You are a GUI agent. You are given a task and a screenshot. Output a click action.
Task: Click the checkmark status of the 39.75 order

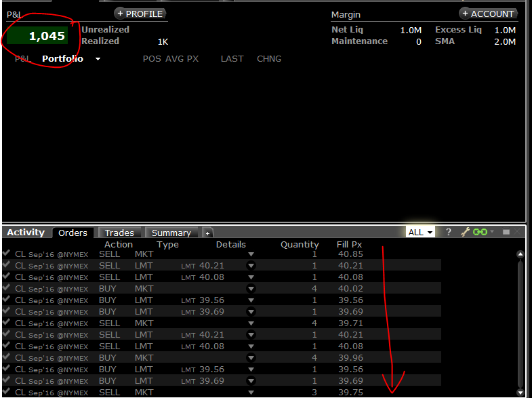pyautogui.click(x=6, y=391)
